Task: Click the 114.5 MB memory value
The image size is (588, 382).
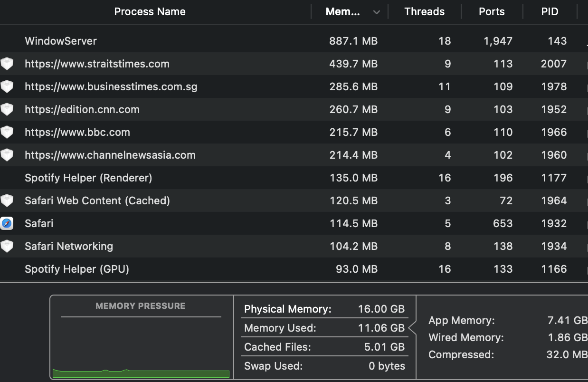Action: coord(353,223)
